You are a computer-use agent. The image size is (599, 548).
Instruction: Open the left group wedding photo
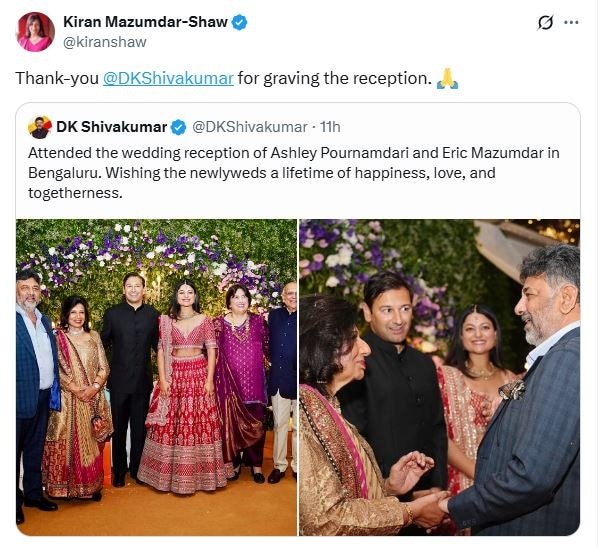(156, 377)
